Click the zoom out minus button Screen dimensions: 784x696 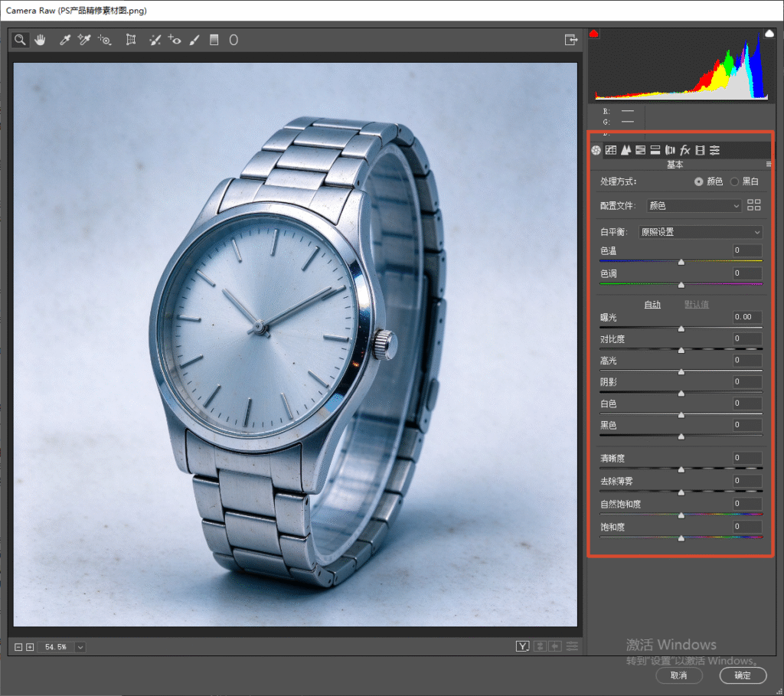pos(18,647)
